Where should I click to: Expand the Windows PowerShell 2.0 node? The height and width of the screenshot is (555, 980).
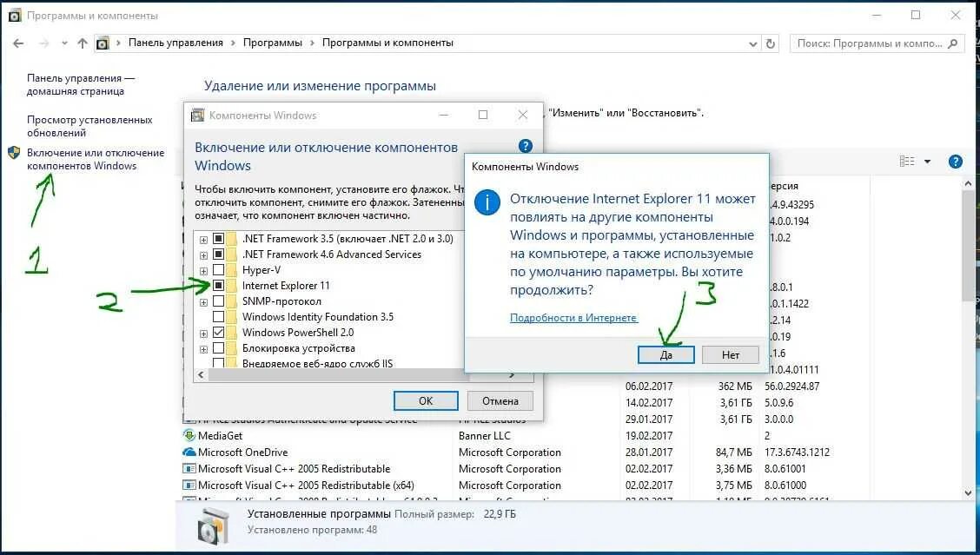(x=204, y=334)
